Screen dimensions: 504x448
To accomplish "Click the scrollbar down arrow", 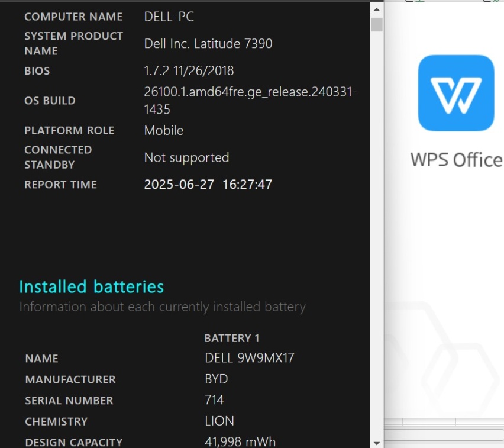I will (377, 443).
